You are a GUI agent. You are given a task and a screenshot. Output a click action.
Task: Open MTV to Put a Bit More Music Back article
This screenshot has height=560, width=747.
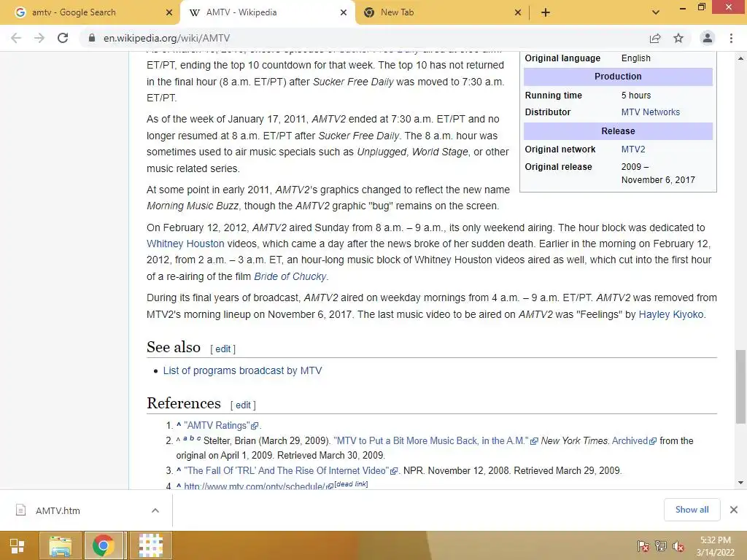coord(435,441)
